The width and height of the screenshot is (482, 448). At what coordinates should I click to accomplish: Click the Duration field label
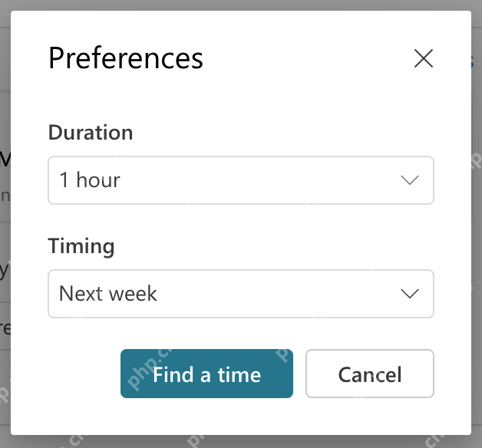click(91, 133)
